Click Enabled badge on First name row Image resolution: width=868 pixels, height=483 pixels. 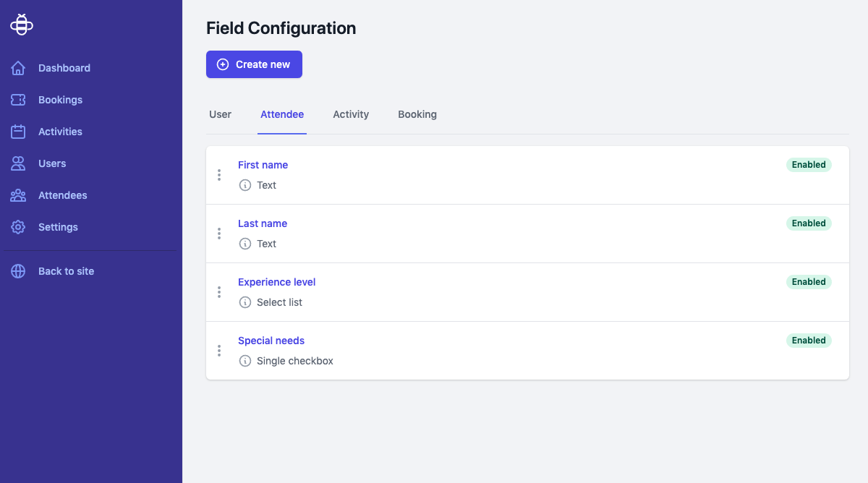click(809, 165)
